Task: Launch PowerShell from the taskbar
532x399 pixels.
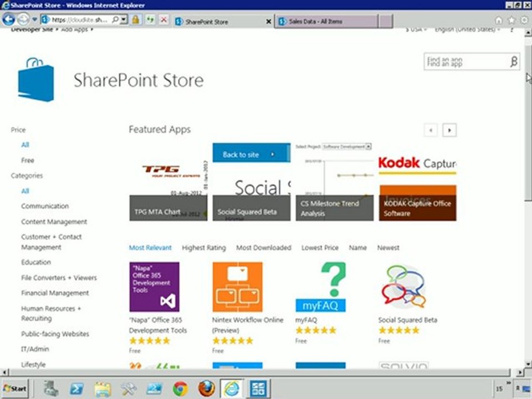Action: [76, 388]
